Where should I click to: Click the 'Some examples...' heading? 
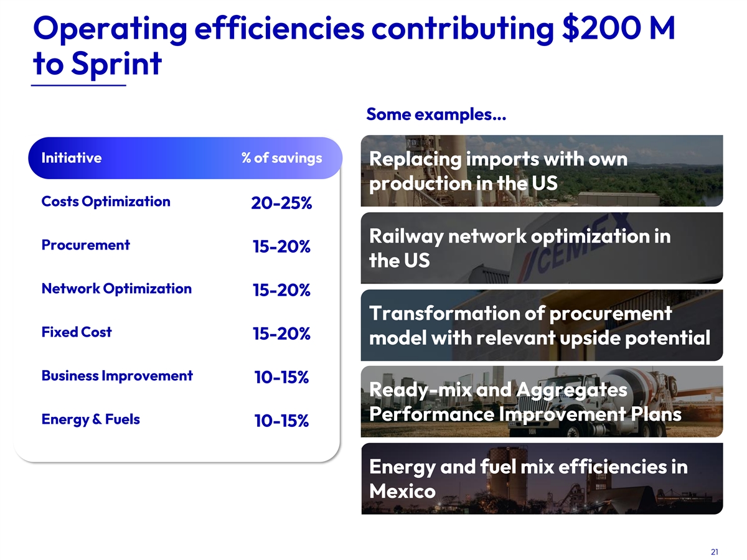436,114
